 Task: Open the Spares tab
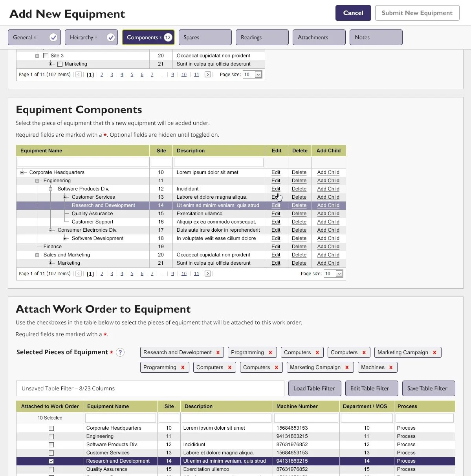point(205,37)
